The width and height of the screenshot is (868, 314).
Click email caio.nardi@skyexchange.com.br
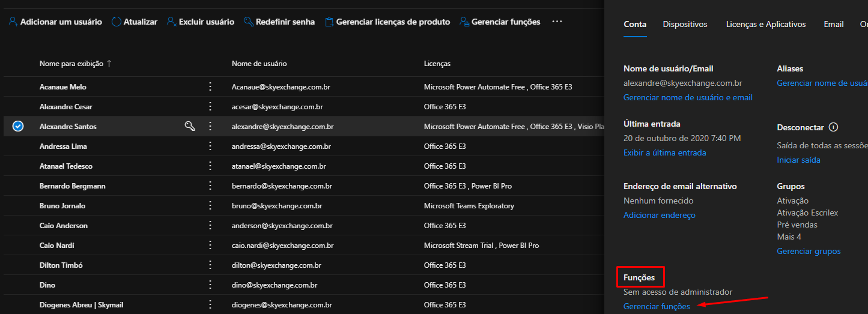(x=283, y=246)
